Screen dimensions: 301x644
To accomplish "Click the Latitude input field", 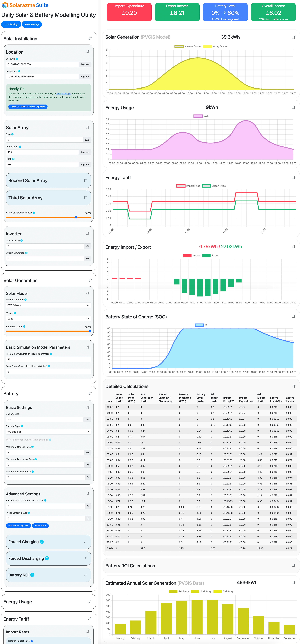I will coord(42,64).
